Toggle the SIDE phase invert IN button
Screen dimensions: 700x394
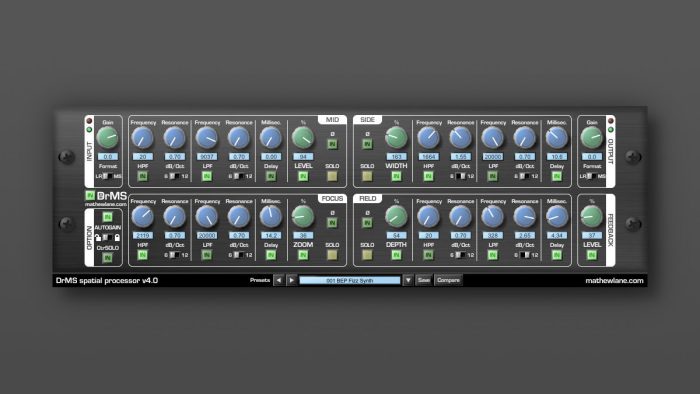tap(367, 144)
